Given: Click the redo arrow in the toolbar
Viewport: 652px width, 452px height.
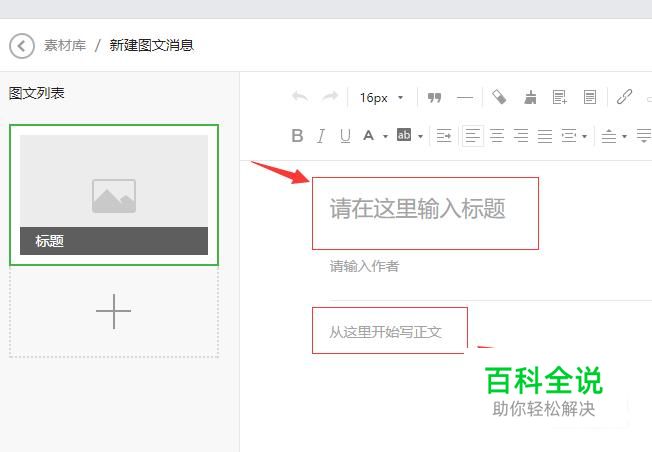Looking at the screenshot, I should coord(330,97).
